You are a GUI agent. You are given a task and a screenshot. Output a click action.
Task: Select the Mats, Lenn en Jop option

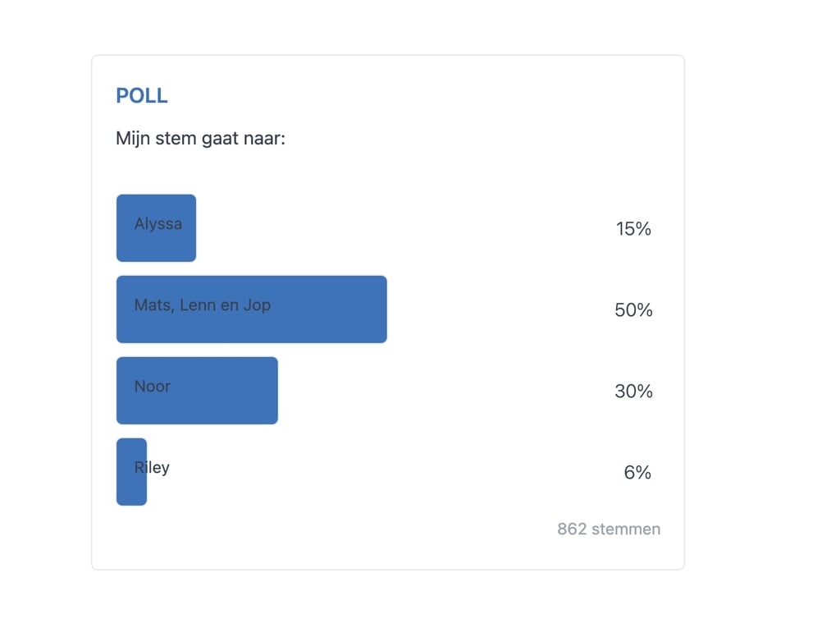pos(252,309)
